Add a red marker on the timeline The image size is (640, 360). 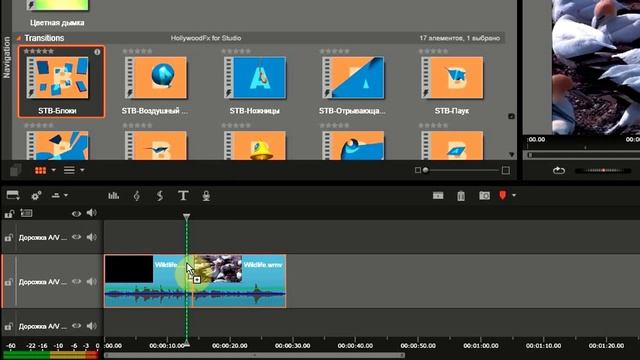coord(502,196)
